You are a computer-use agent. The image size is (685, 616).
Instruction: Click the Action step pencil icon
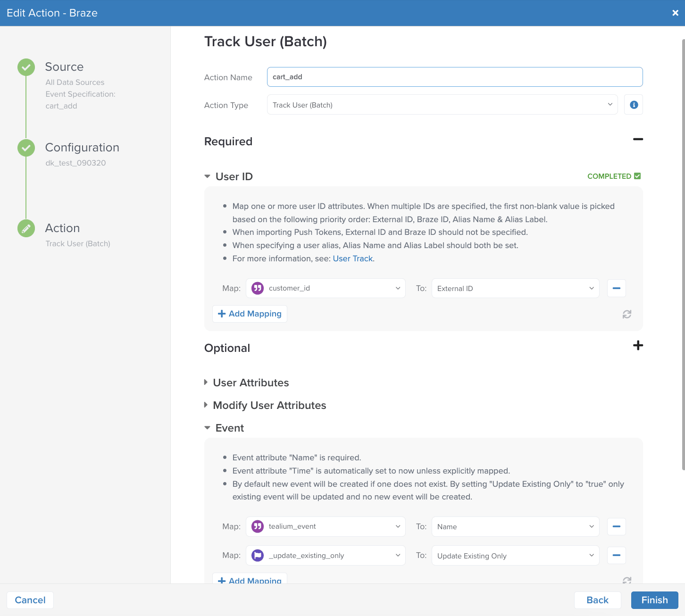click(x=26, y=228)
